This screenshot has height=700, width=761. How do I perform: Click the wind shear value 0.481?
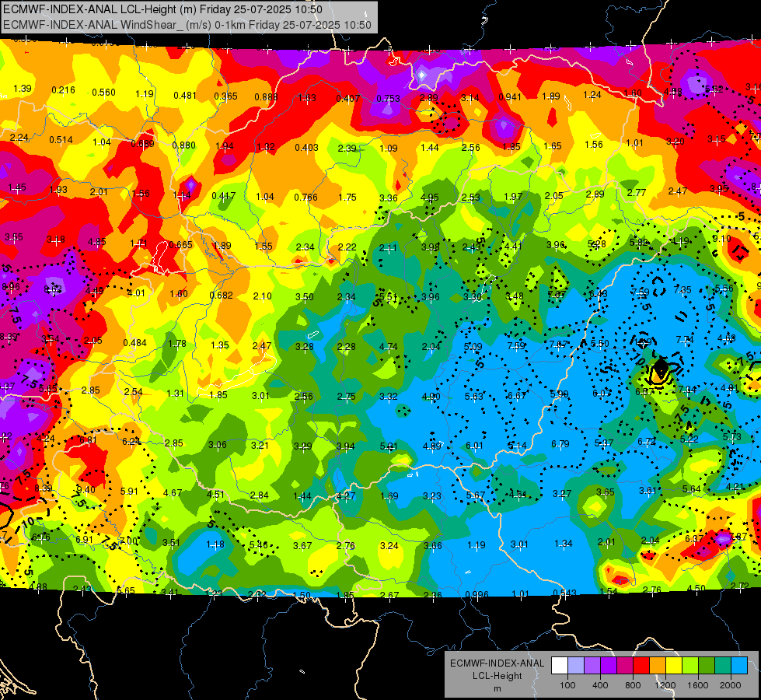pos(185,95)
